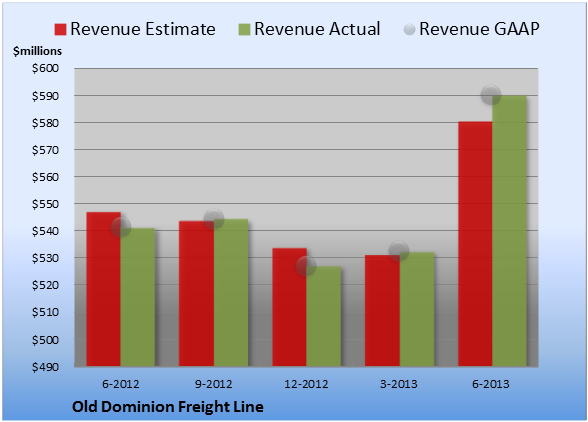Click the GAAP marker for 9-2012
588x422 pixels.
point(214,219)
